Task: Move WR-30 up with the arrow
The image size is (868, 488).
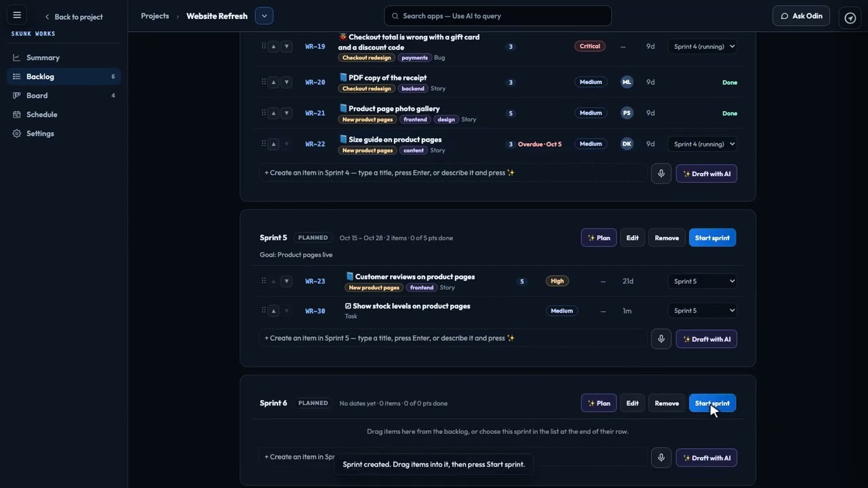Action: pyautogui.click(x=273, y=311)
